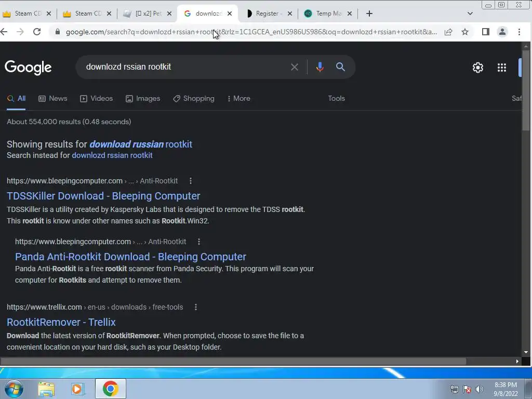Launch Windows Media Player from taskbar

(77, 389)
